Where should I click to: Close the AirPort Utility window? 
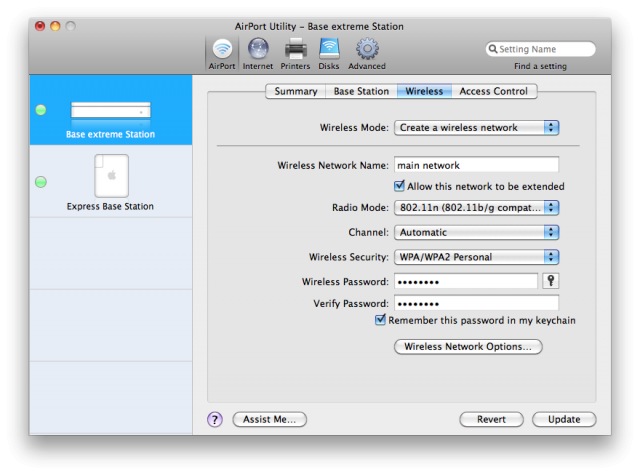40,26
